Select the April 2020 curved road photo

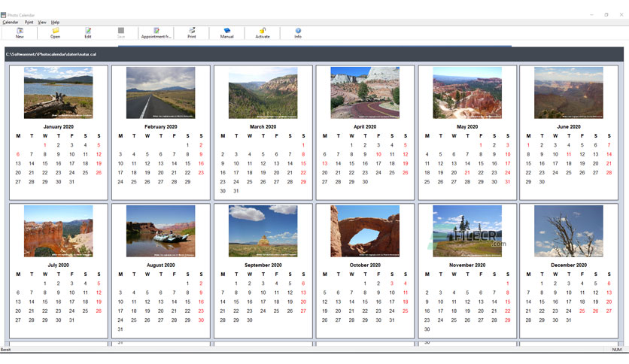point(365,93)
